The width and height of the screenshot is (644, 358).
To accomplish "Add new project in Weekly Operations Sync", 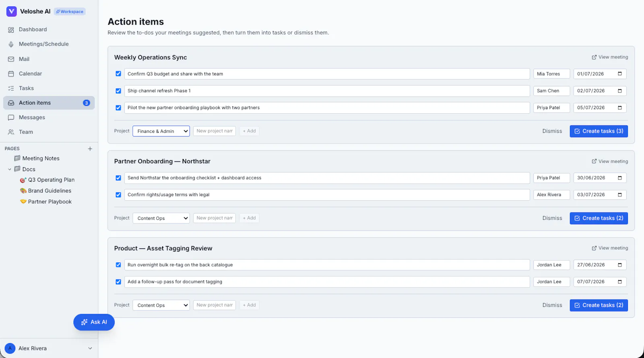I will click(250, 131).
